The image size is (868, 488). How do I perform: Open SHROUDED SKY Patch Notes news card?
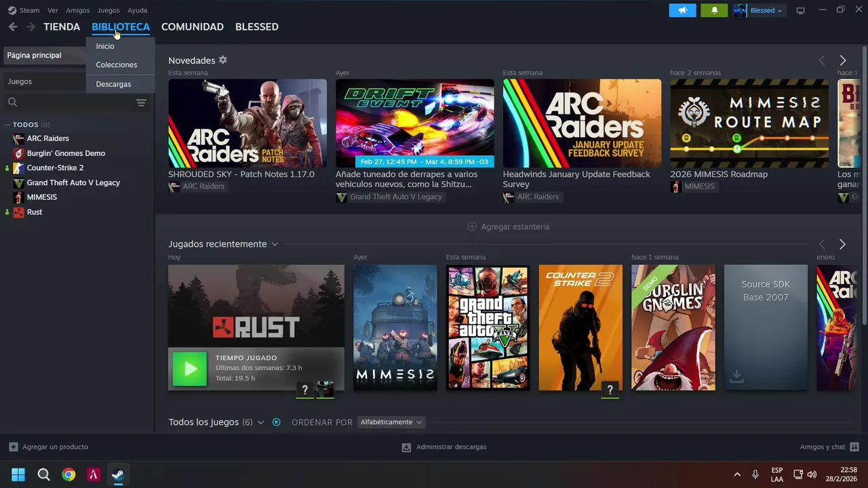pyautogui.click(x=248, y=123)
